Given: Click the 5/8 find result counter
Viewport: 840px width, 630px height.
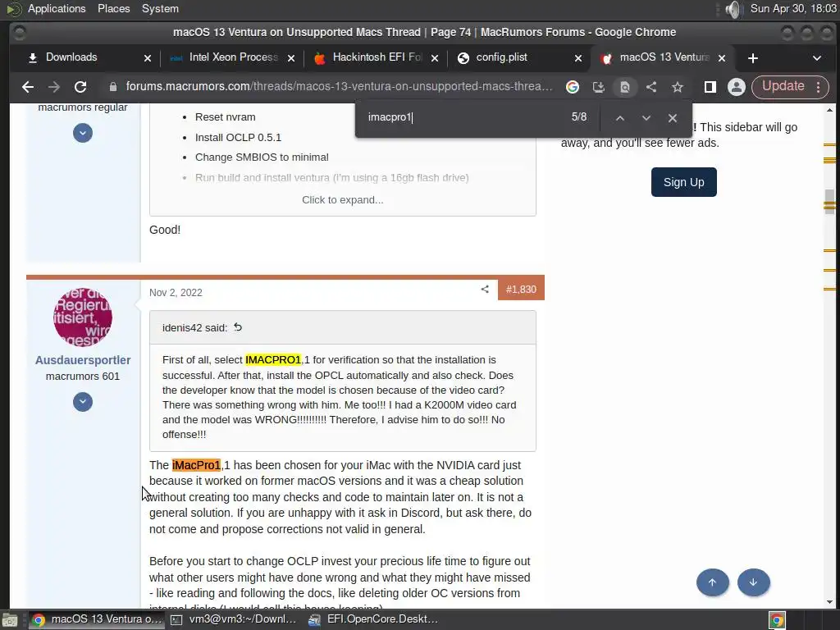Looking at the screenshot, I should pyautogui.click(x=579, y=116).
